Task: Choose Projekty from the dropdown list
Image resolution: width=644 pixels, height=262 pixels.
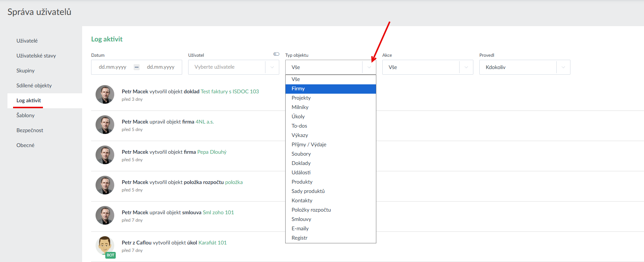Action: pos(301,98)
